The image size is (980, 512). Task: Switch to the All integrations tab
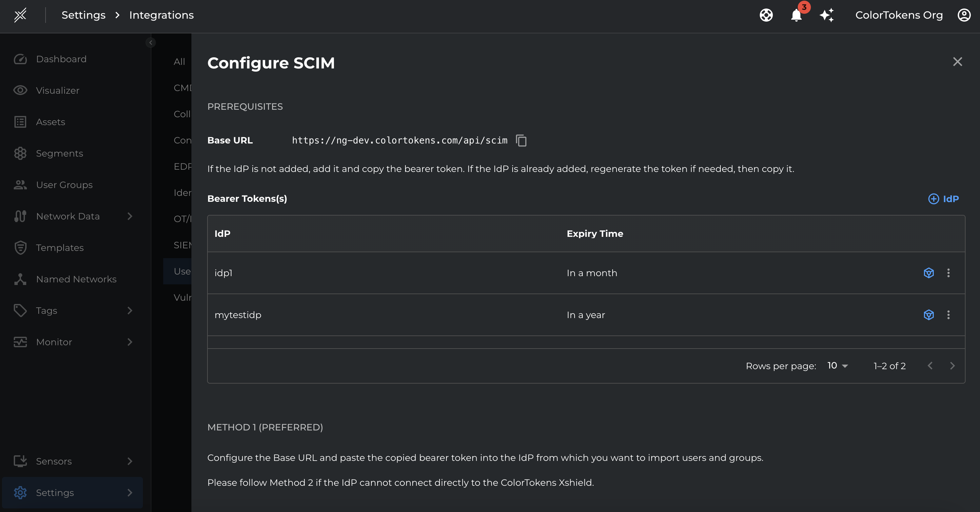(179, 61)
